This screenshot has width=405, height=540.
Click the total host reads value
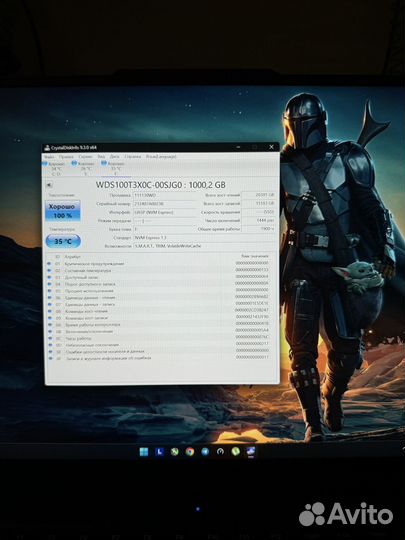pyautogui.click(x=259, y=195)
